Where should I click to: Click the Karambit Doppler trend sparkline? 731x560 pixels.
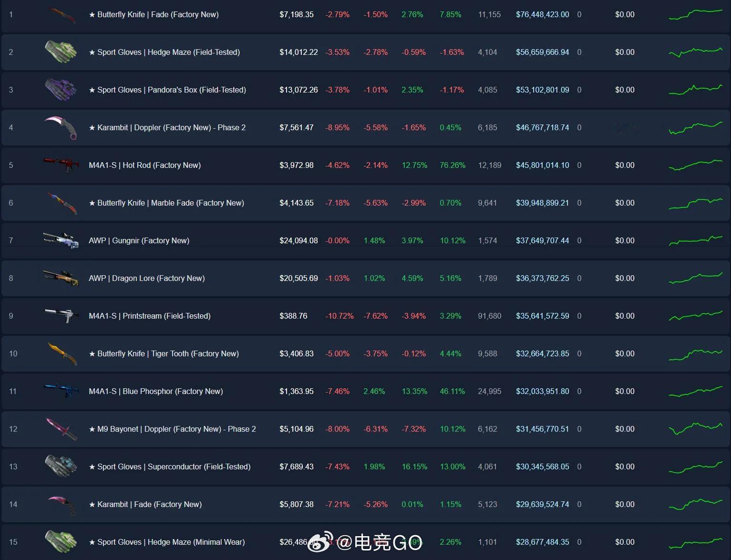pyautogui.click(x=696, y=127)
